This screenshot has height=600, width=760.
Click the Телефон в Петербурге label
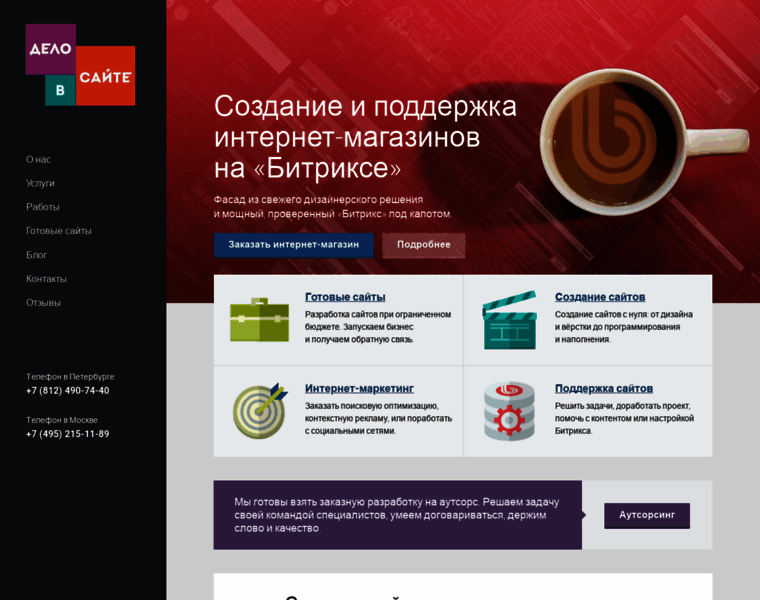click(x=70, y=377)
